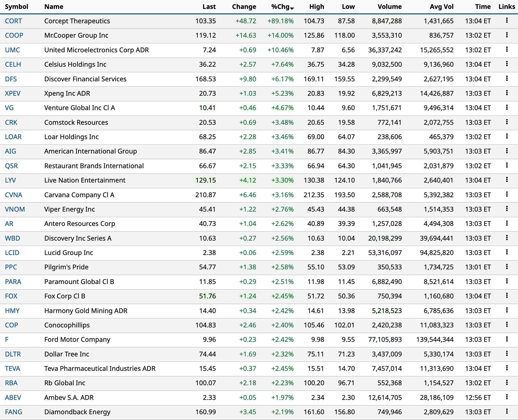
Task: Sort table by Volume column
Action: [x=389, y=7]
